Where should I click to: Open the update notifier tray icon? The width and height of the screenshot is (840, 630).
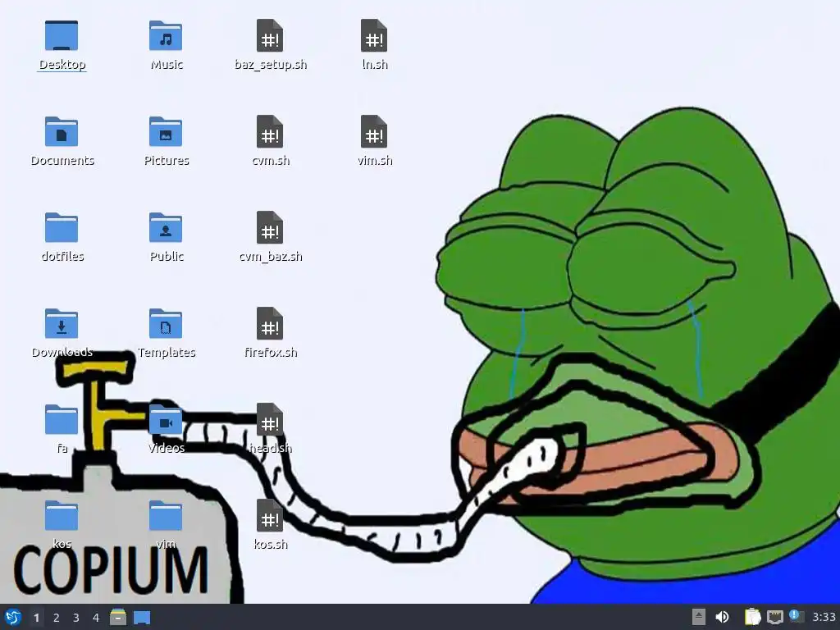click(x=796, y=616)
